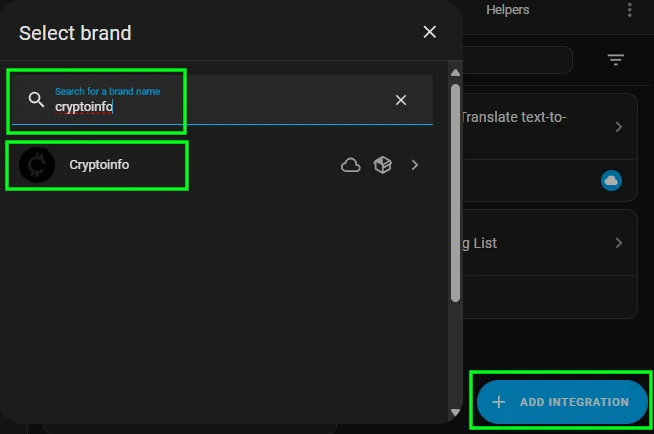The image size is (654, 434).
Task: Select the Cryptoinfo brand entry
Action: pos(222,165)
